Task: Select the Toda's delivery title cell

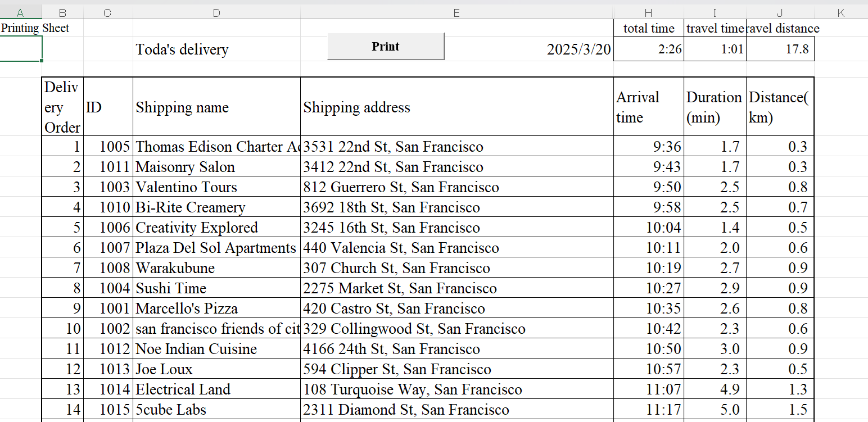Action: pos(216,49)
